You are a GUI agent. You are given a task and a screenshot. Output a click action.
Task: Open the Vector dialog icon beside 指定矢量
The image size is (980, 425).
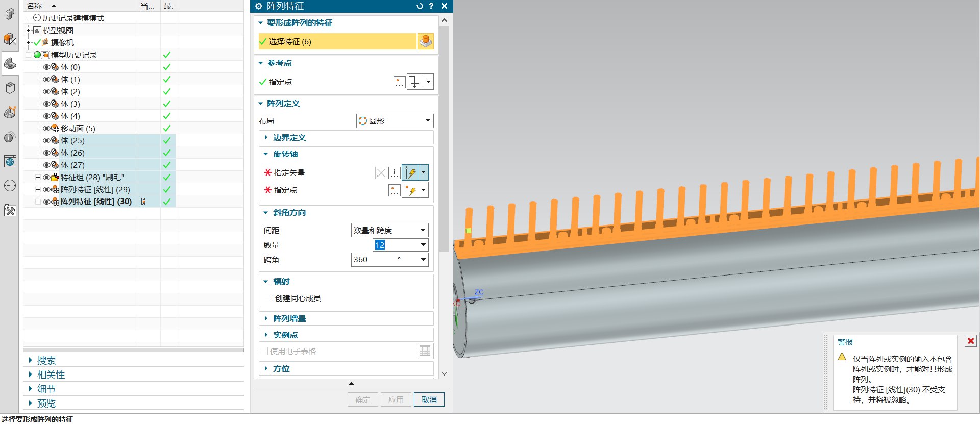pyautogui.click(x=395, y=173)
